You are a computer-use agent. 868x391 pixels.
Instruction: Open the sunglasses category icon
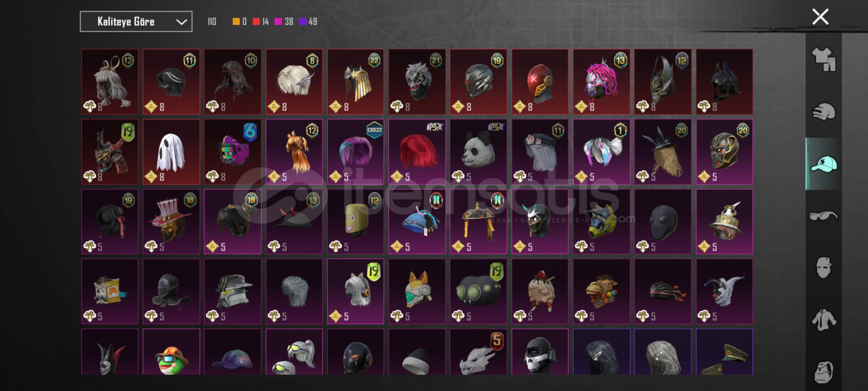(x=824, y=216)
